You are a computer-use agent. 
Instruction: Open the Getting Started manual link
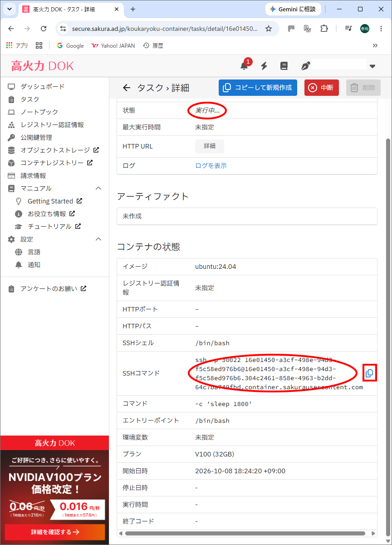tap(54, 201)
